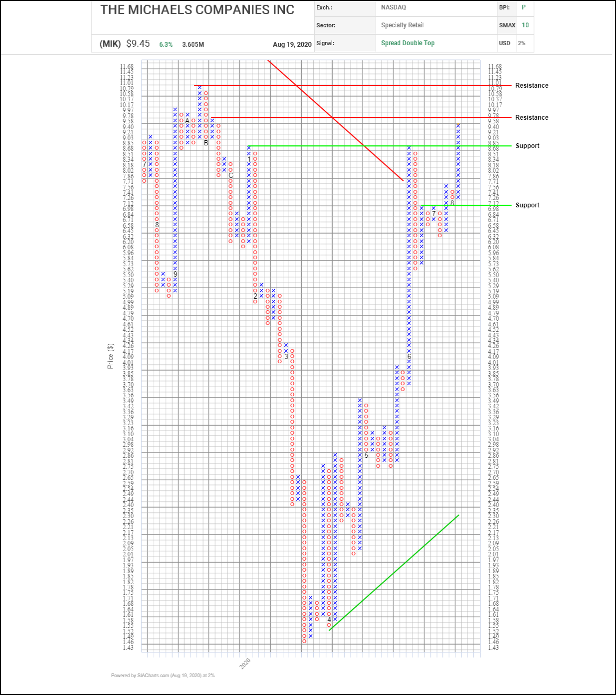Image resolution: width=616 pixels, height=695 pixels.
Task: Click month marker 4 at the chart low
Action: (329, 619)
